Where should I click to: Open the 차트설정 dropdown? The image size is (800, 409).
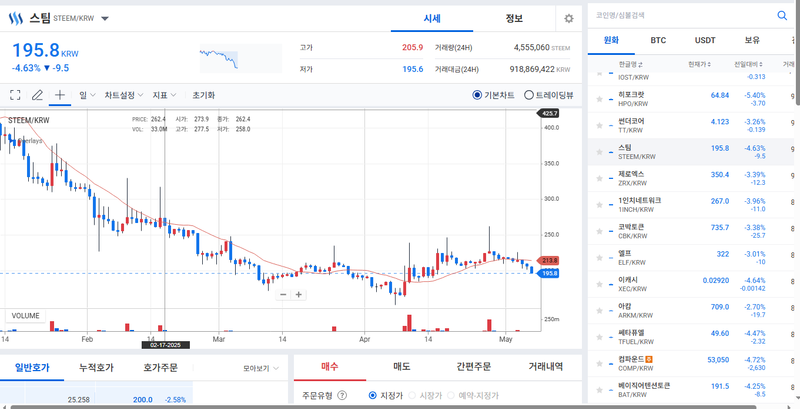coord(124,95)
